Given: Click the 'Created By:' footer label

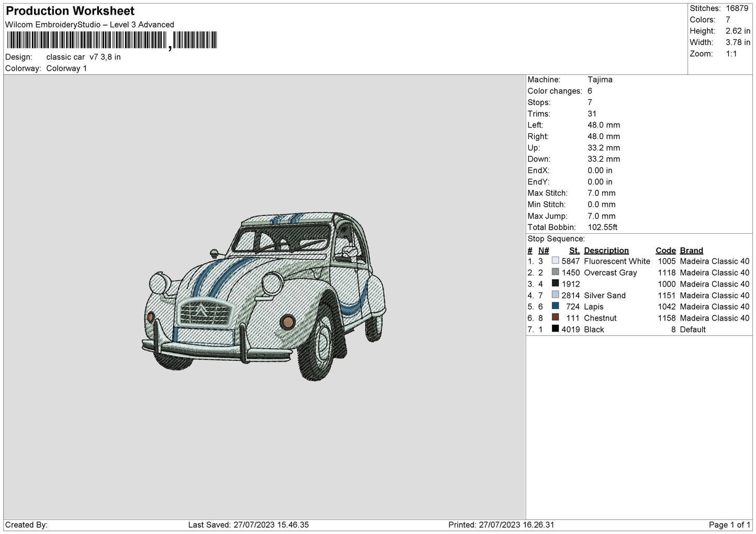Looking at the screenshot, I should point(26,525).
